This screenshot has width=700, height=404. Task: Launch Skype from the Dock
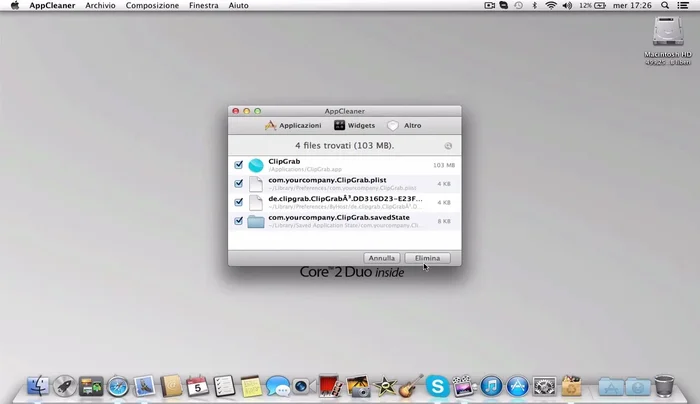tap(437, 385)
